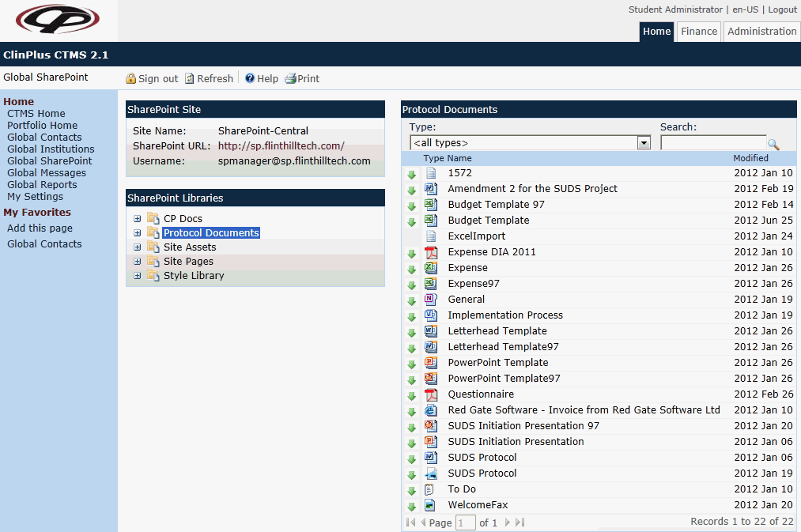Click the Excel icon beside Budget Template 97
Screen dimensions: 801x532
[x=431, y=205]
